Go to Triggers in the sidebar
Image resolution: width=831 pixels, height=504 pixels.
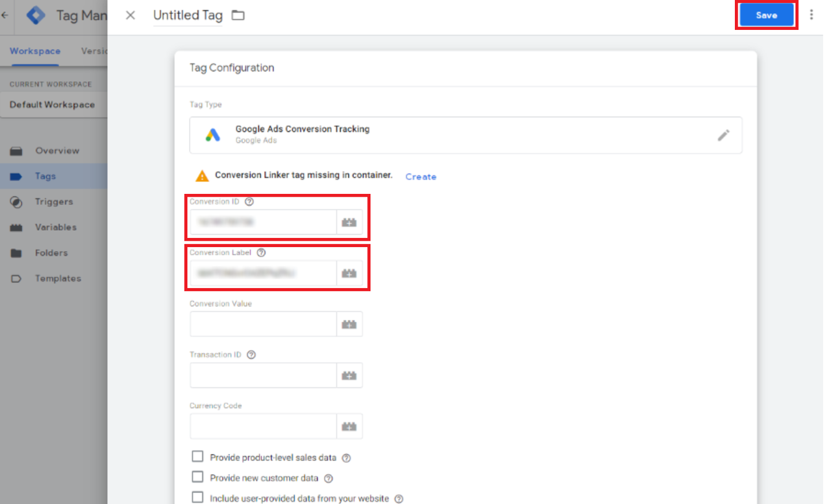(53, 202)
